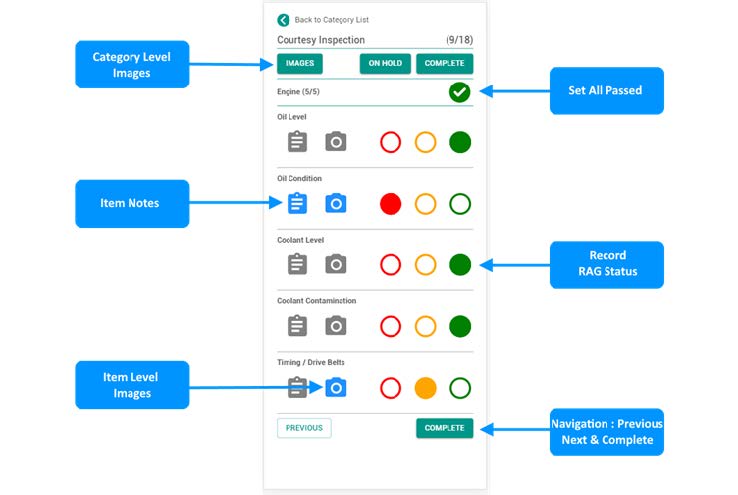Open the blue camera icon for Oil Condition

click(336, 203)
